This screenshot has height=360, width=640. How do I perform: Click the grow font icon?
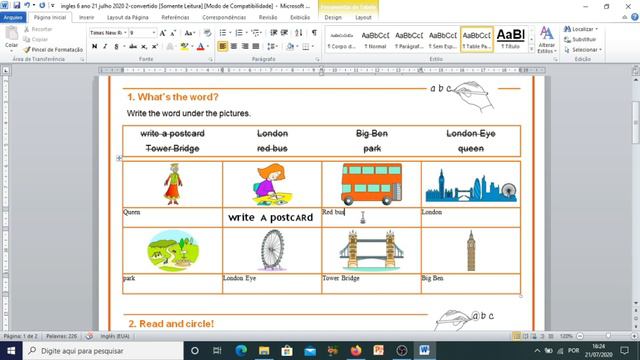pyautogui.click(x=162, y=33)
